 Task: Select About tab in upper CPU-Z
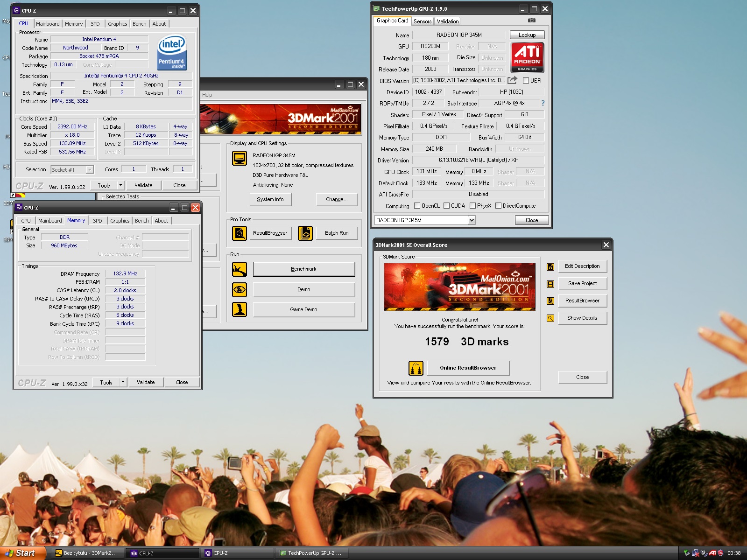(x=159, y=24)
